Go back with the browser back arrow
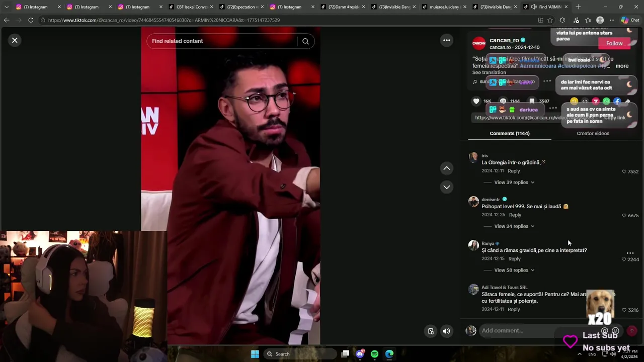Viewport: 644px width, 362px height. pyautogui.click(x=7, y=20)
